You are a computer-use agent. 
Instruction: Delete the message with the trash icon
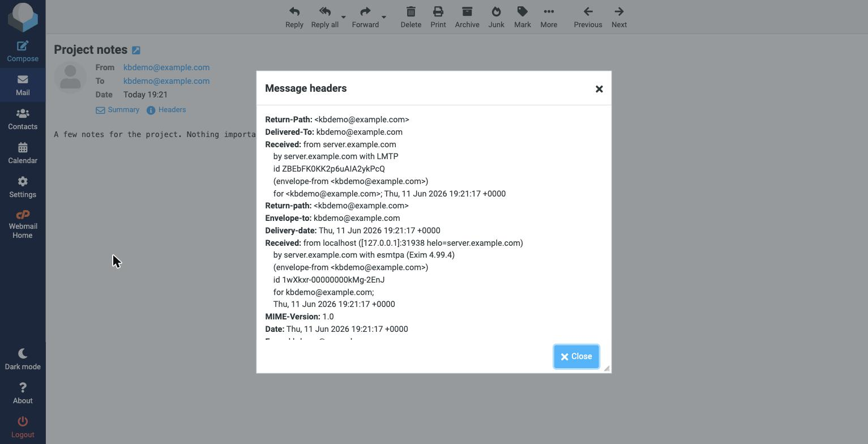411,17
